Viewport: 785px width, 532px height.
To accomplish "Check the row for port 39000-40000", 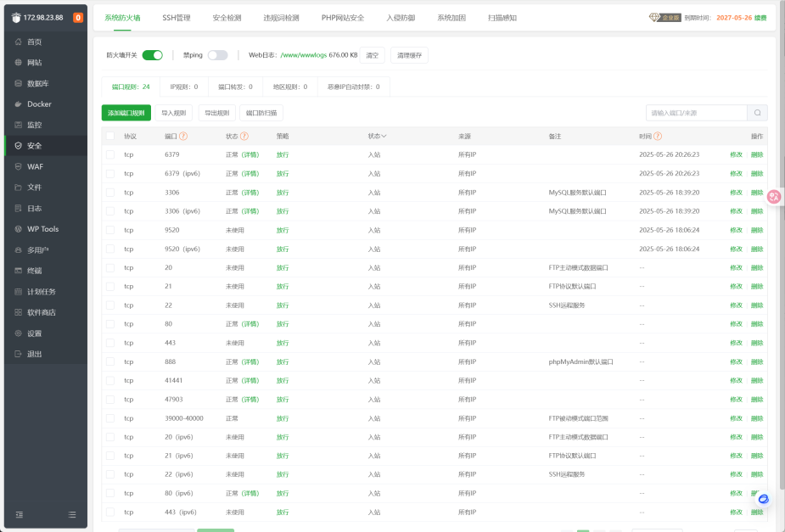I will (x=110, y=418).
